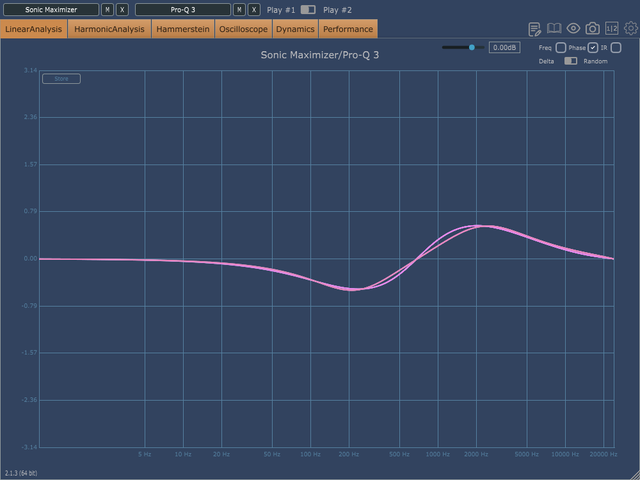Switch to the HarmonicAnalysis tab

109,29
